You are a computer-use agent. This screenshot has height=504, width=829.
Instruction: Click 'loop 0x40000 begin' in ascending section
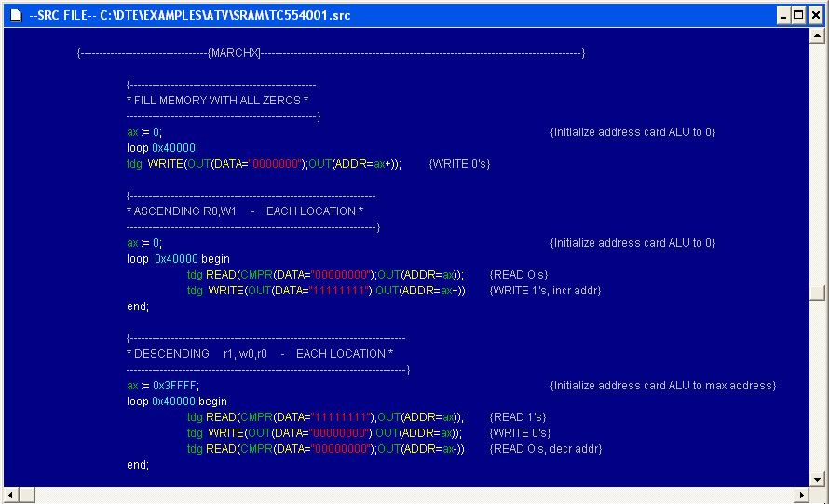click(x=178, y=259)
